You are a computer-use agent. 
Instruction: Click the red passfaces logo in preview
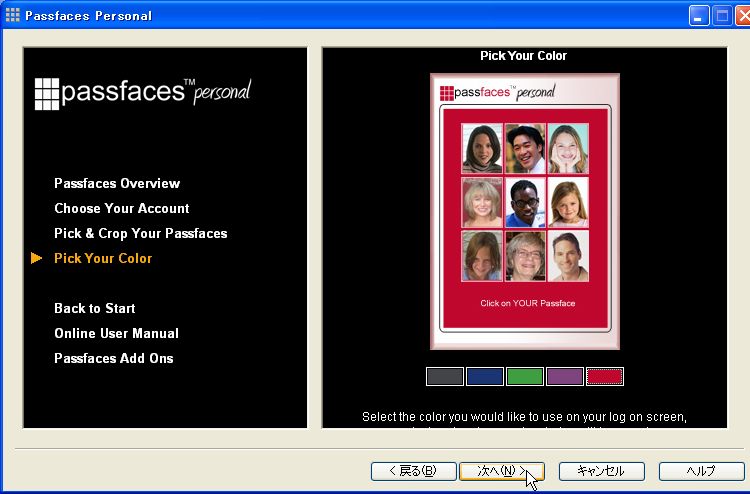coord(497,92)
